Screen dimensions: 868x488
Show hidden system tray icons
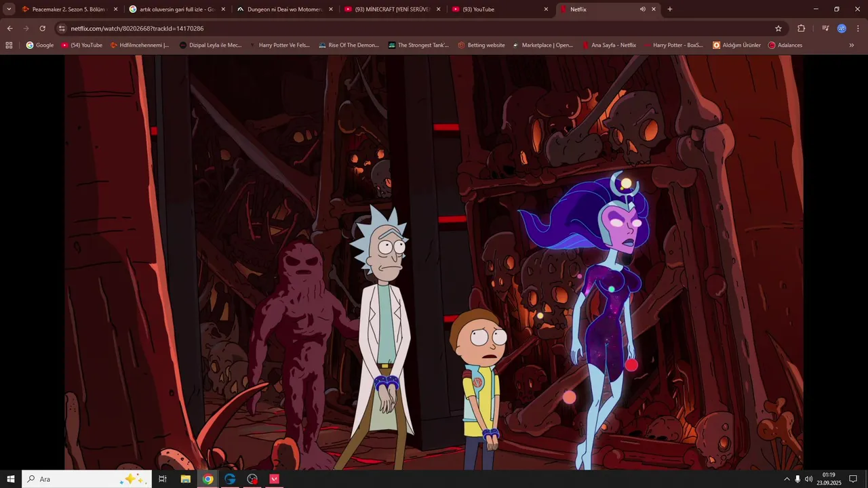787,479
